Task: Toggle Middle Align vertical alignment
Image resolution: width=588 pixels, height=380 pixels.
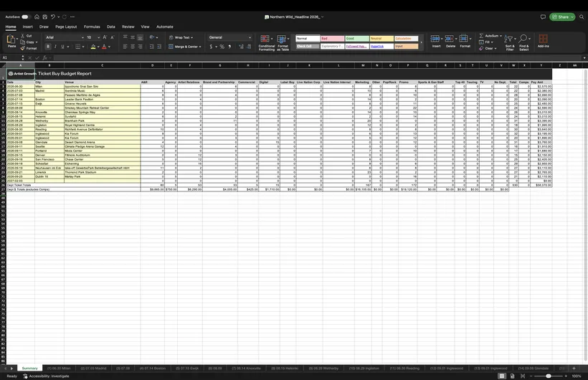Action: pos(133,37)
